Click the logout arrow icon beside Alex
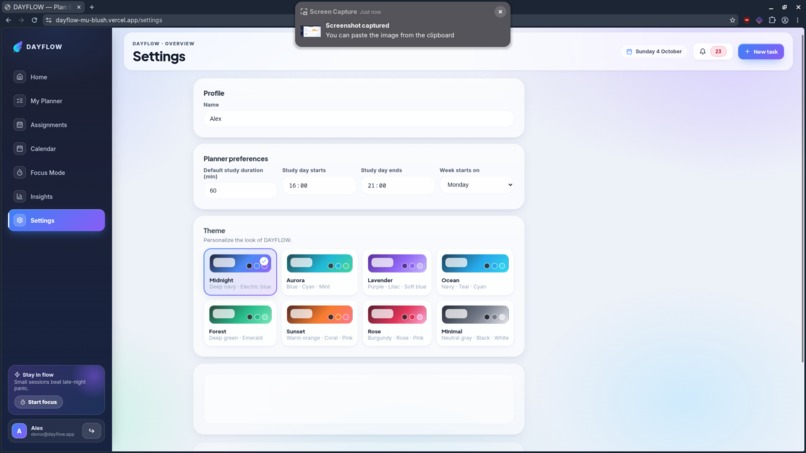The image size is (806, 453). coord(91,431)
